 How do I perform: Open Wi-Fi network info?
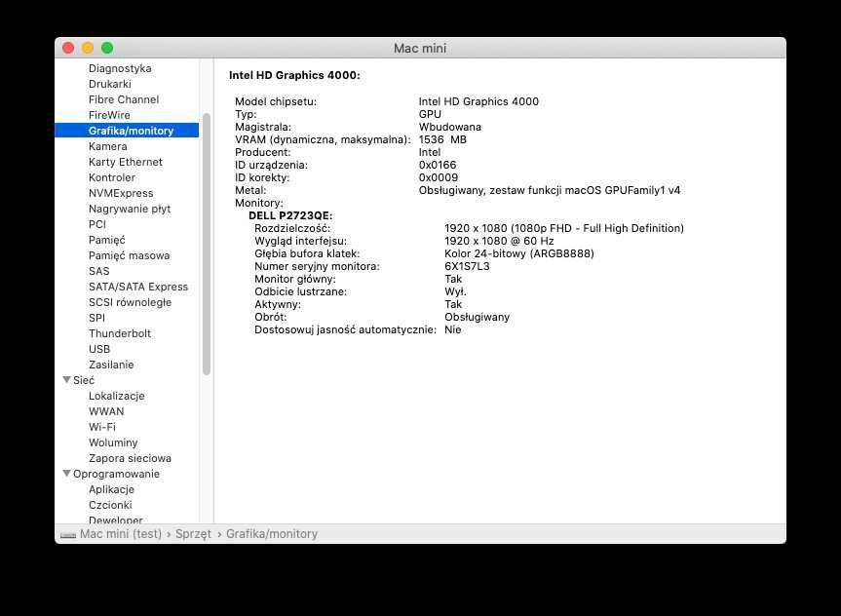[x=102, y=427]
